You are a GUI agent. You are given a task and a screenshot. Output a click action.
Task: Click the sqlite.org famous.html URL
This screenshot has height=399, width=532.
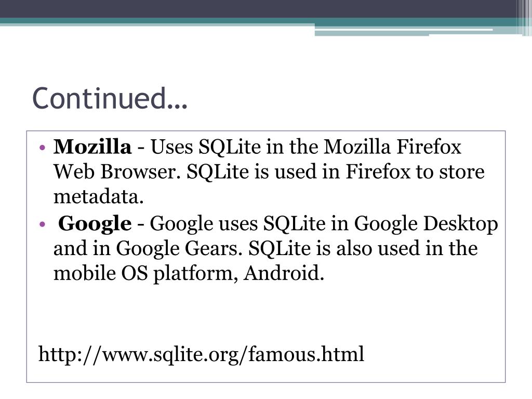pyautogui.click(x=201, y=354)
